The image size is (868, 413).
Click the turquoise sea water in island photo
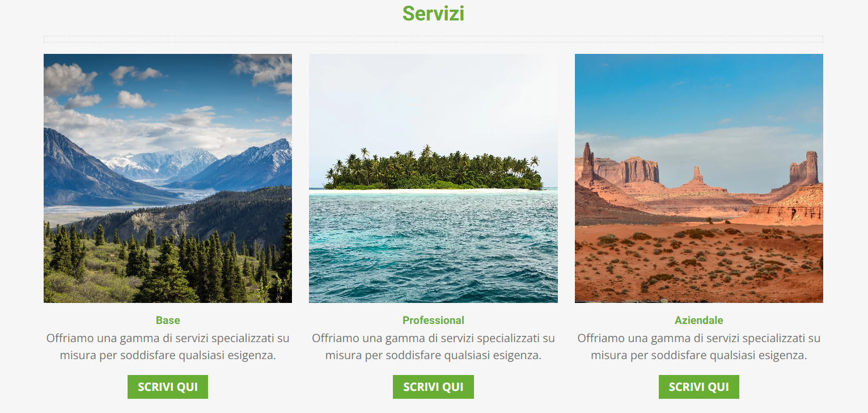tap(433, 246)
